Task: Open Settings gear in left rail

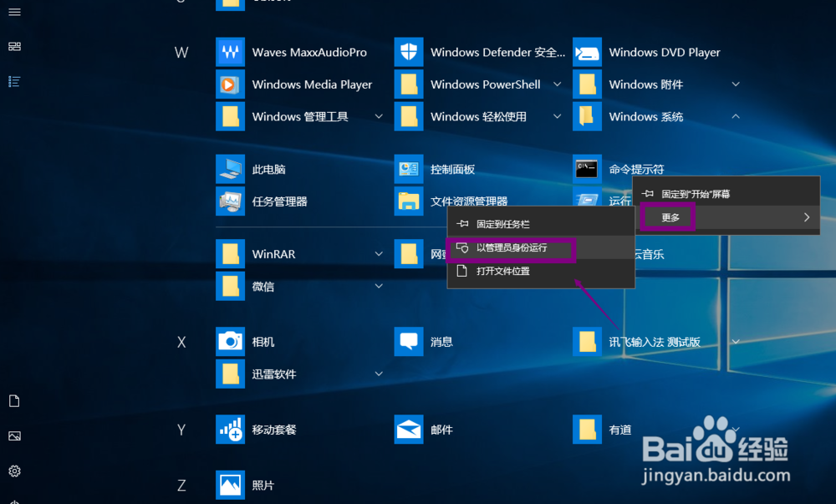Action: [x=14, y=471]
